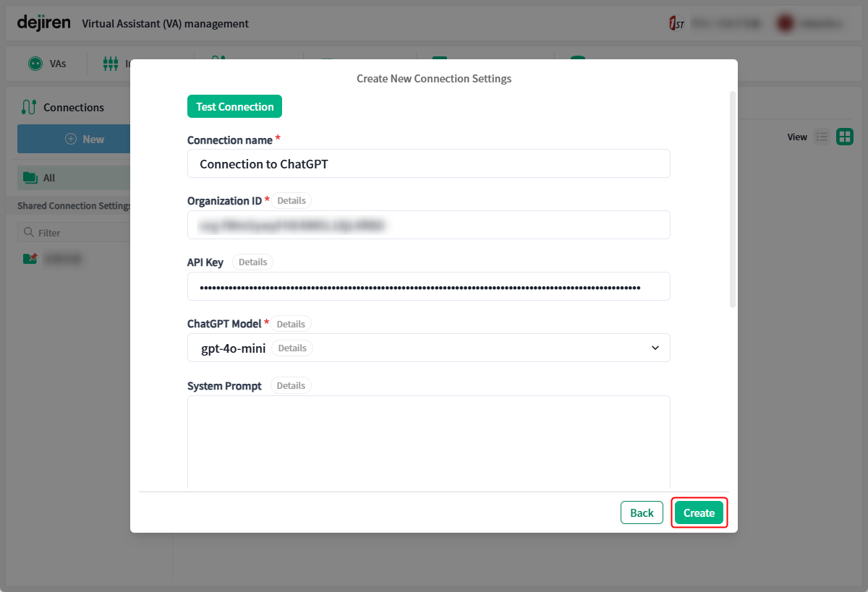Switch to list view
The image size is (868, 592).
pos(822,137)
